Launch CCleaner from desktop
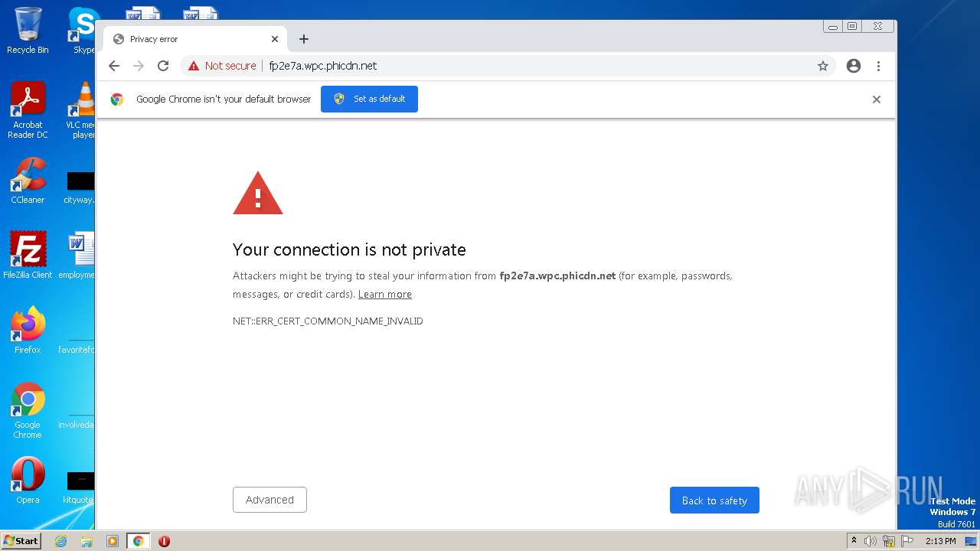Screen dimensions: 980x551 coord(28,181)
